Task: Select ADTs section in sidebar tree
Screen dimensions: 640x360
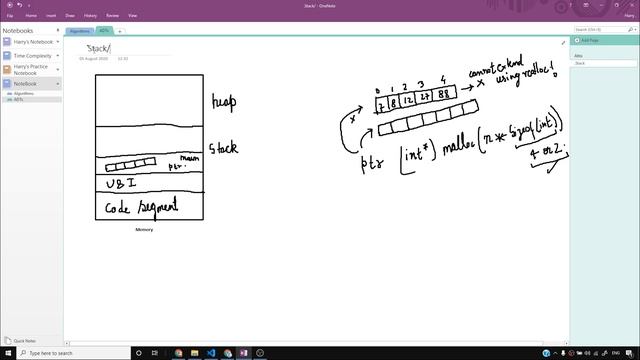Action: point(18,99)
